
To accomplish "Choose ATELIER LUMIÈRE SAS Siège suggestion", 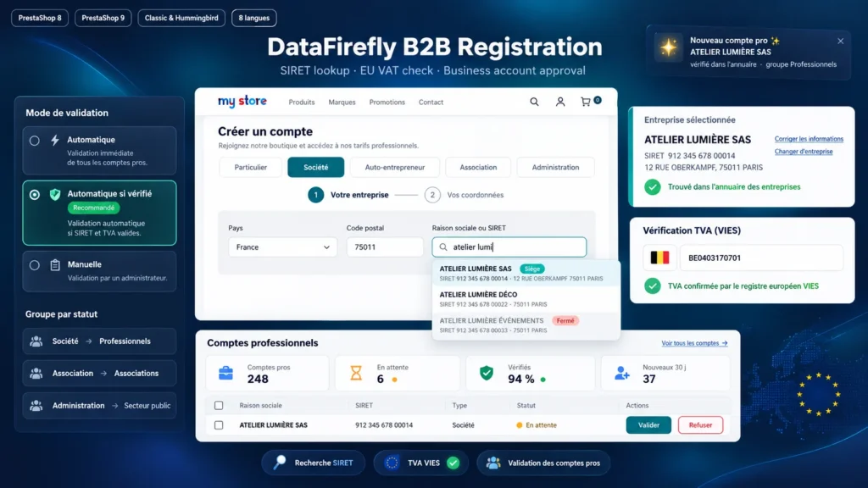I will point(526,274).
